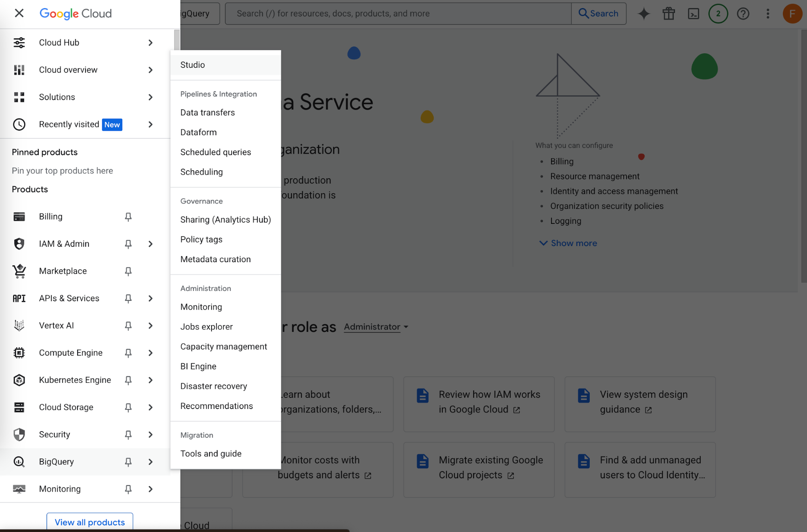Expand the Cloud Hub submenu chevron

(150, 42)
